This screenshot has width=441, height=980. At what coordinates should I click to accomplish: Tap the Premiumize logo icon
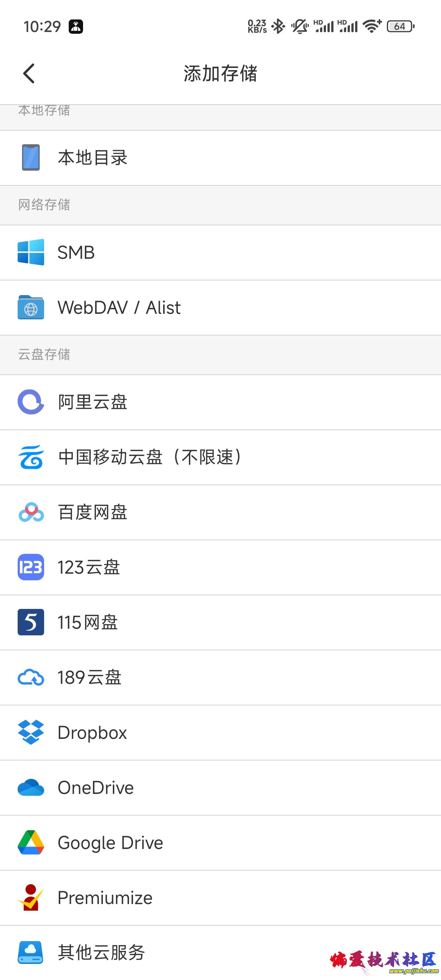click(x=31, y=897)
